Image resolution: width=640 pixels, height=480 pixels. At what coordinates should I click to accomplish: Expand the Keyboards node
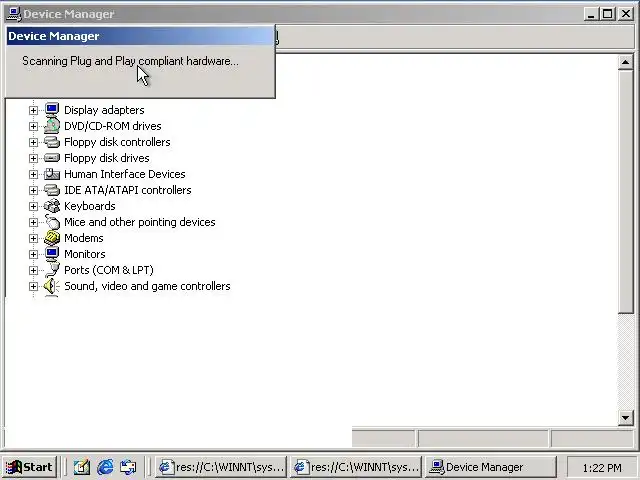click(33, 206)
